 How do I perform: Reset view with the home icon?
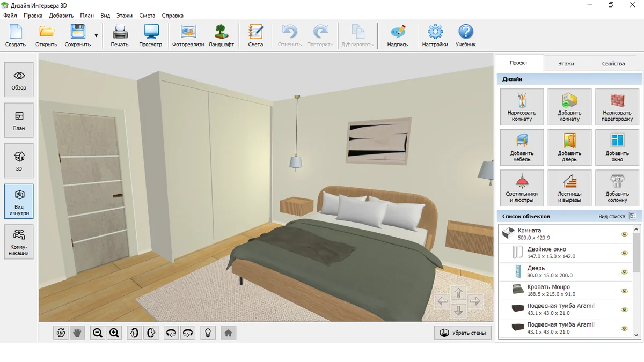coord(228,333)
